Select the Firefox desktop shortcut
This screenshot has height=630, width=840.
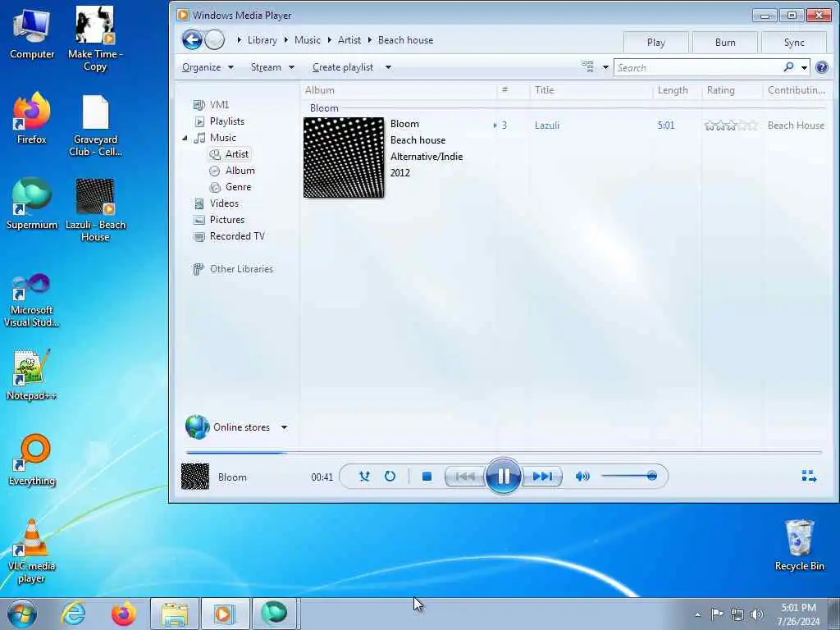(x=32, y=119)
